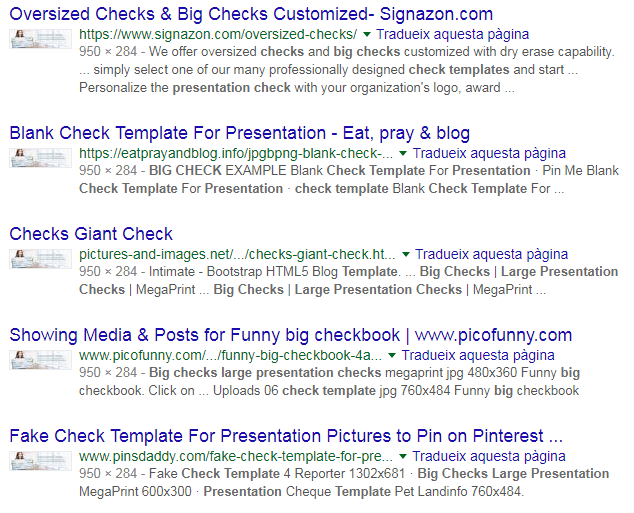Image resolution: width=634 pixels, height=513 pixels.
Task: Click 'Tradueix aquesta pàgina' for the pinsdaddy.com result
Action: [489, 456]
